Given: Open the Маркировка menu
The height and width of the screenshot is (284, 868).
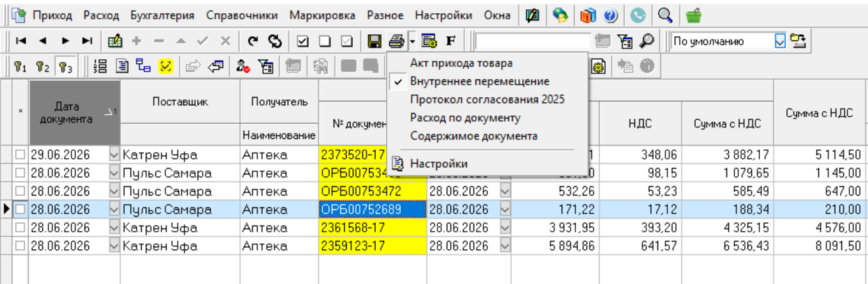Looking at the screenshot, I should (323, 15).
